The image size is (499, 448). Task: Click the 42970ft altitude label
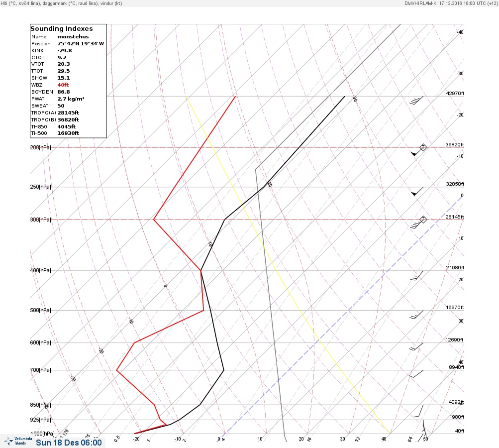tap(455, 94)
